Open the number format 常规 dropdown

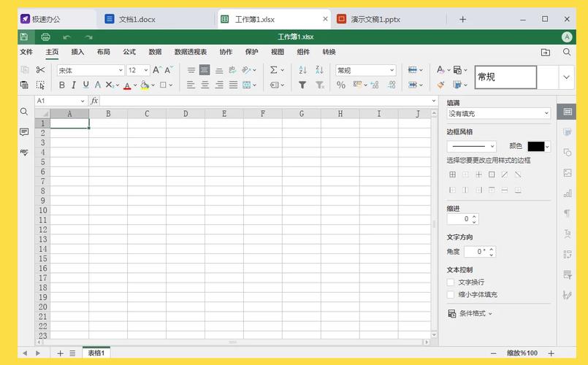click(x=392, y=70)
